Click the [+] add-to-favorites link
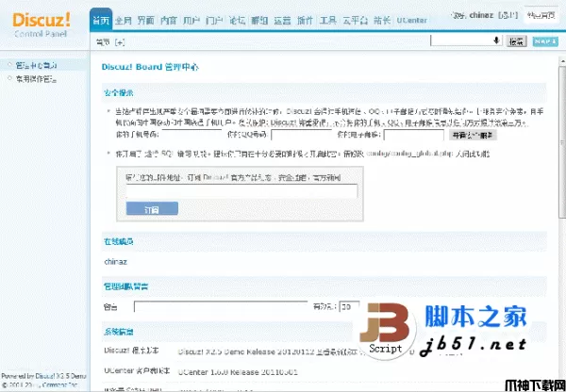 coord(120,42)
